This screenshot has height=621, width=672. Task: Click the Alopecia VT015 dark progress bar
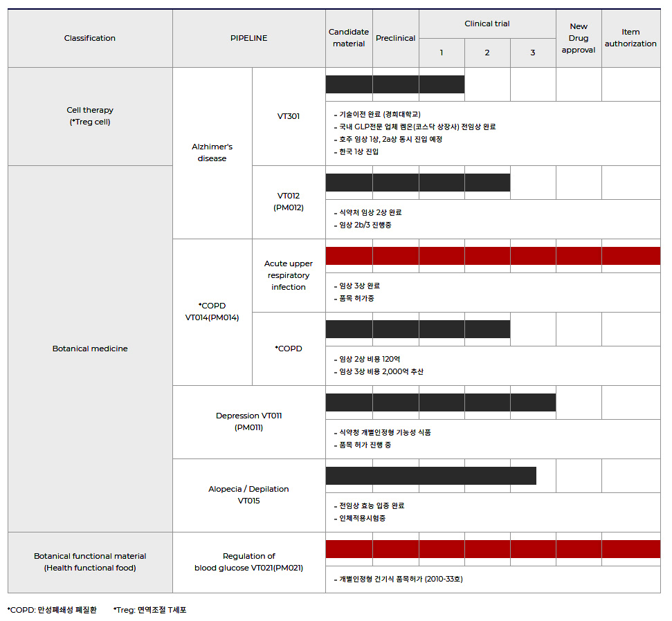(430, 476)
